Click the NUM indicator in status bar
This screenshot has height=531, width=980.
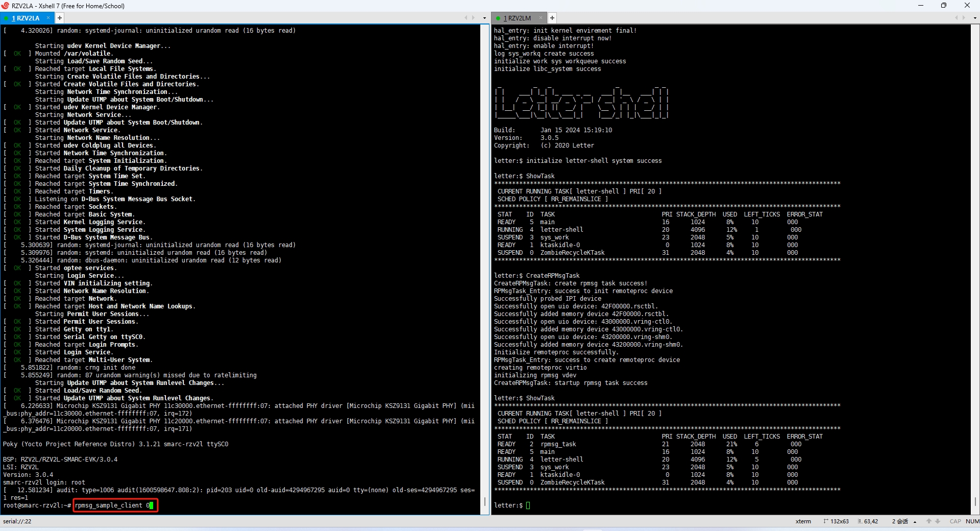(972, 521)
